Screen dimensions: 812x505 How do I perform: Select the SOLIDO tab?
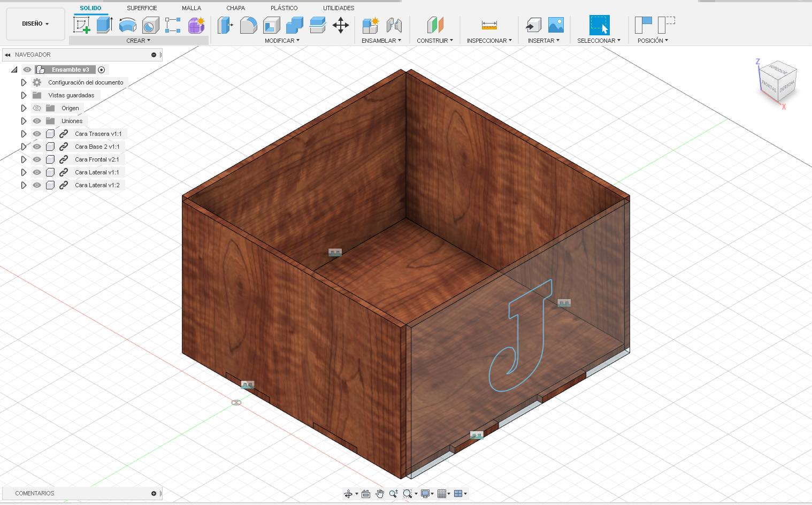(x=90, y=8)
